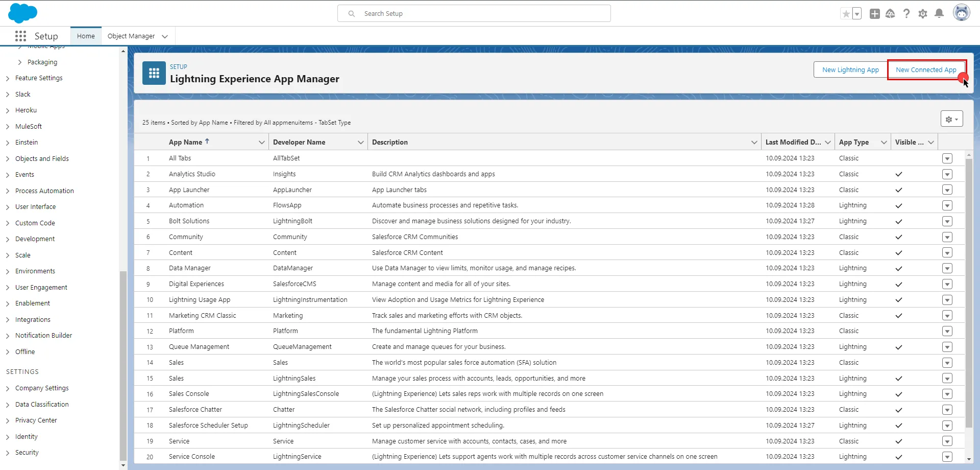Image resolution: width=980 pixels, height=470 pixels.
Task: Focus the Search Setup field
Action: 474,13
